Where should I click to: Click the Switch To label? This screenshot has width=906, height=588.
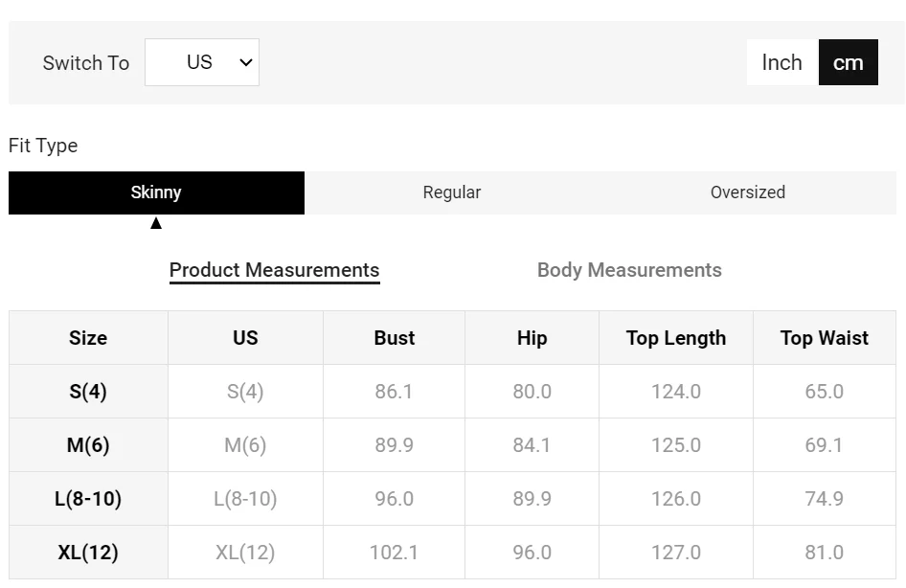(x=85, y=63)
